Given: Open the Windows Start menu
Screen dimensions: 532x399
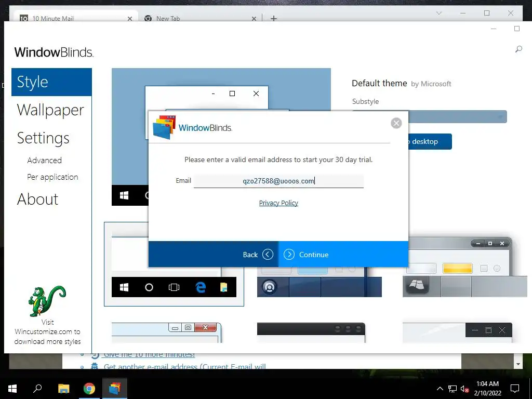Looking at the screenshot, I should tap(12, 388).
